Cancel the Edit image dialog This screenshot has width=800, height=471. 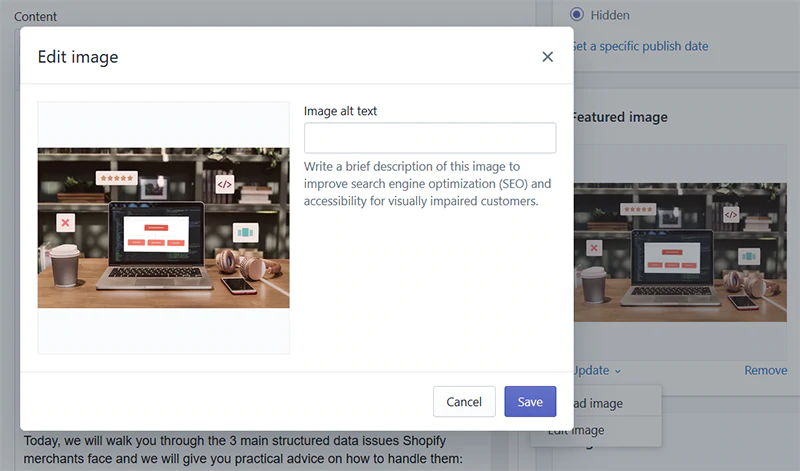click(x=464, y=402)
